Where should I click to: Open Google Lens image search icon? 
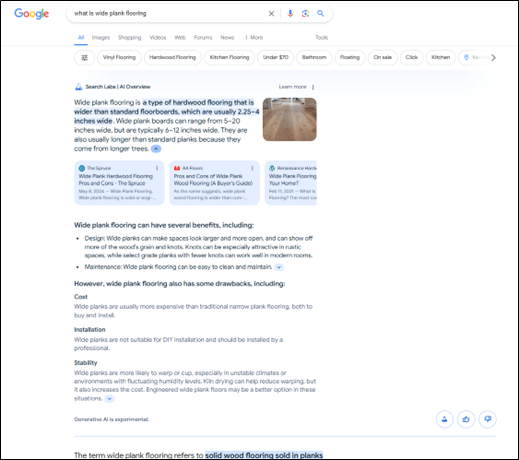[x=305, y=13]
